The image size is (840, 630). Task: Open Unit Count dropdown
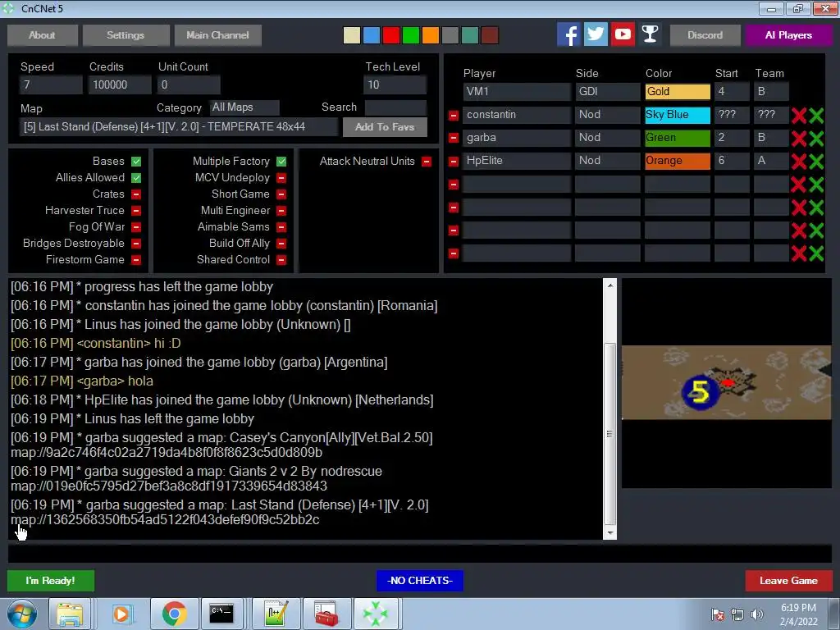coord(189,84)
